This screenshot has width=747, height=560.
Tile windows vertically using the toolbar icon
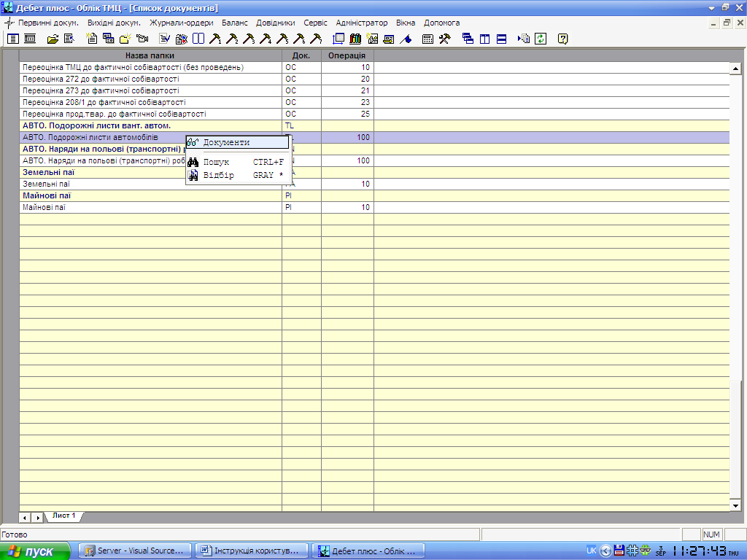484,39
